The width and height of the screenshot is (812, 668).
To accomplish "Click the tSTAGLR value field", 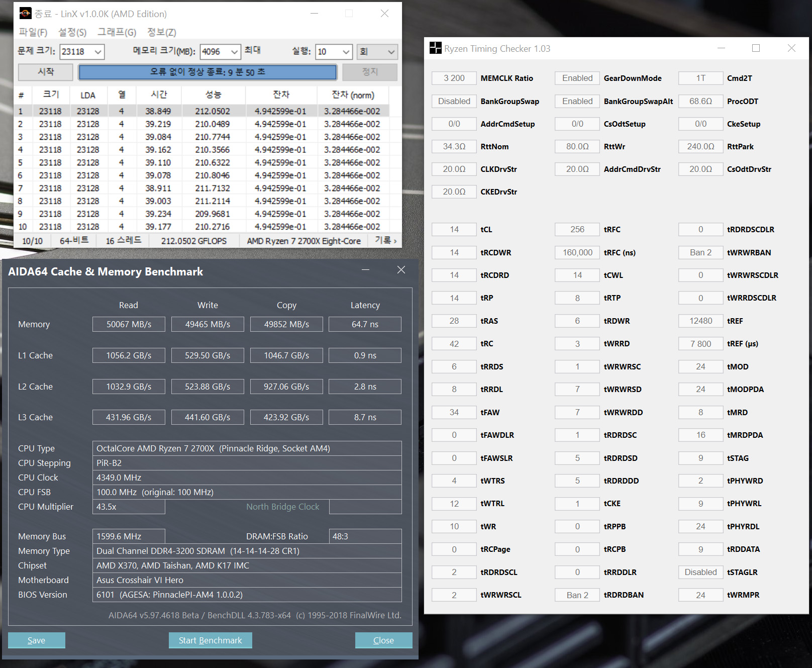I will click(701, 572).
